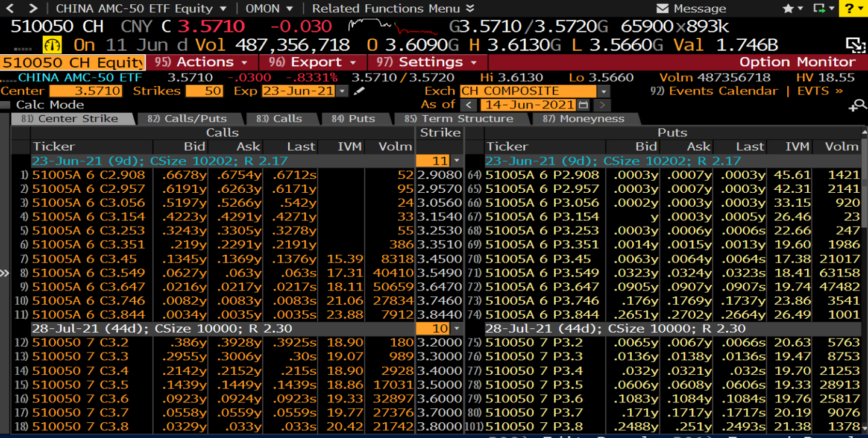Click the pencil edit icon beside Exp
The width and height of the screenshot is (868, 438).
[359, 91]
